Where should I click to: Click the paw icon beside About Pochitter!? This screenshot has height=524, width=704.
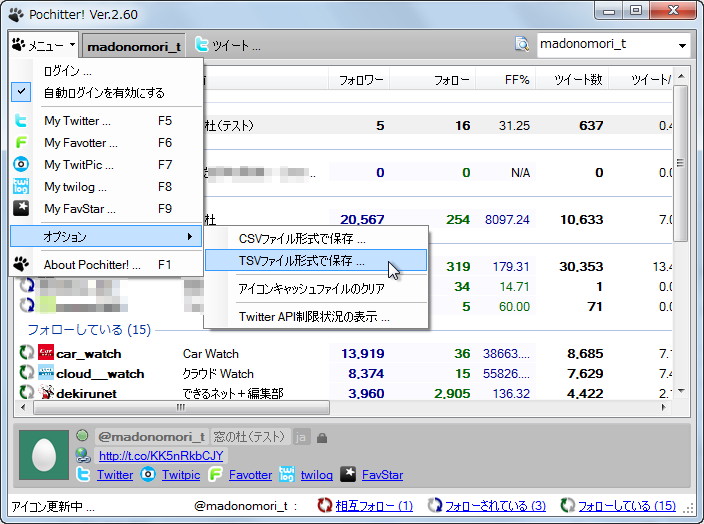pos(21,264)
